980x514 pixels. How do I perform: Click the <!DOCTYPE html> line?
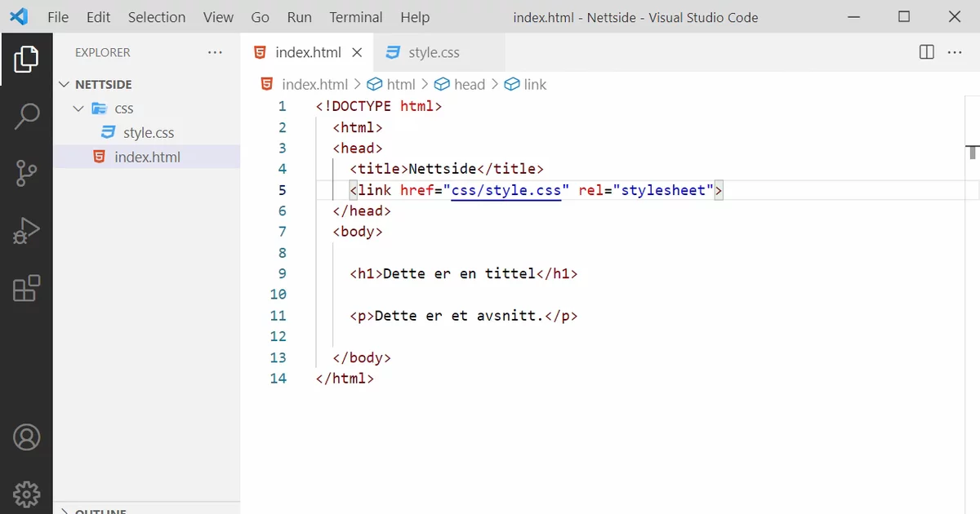(379, 106)
